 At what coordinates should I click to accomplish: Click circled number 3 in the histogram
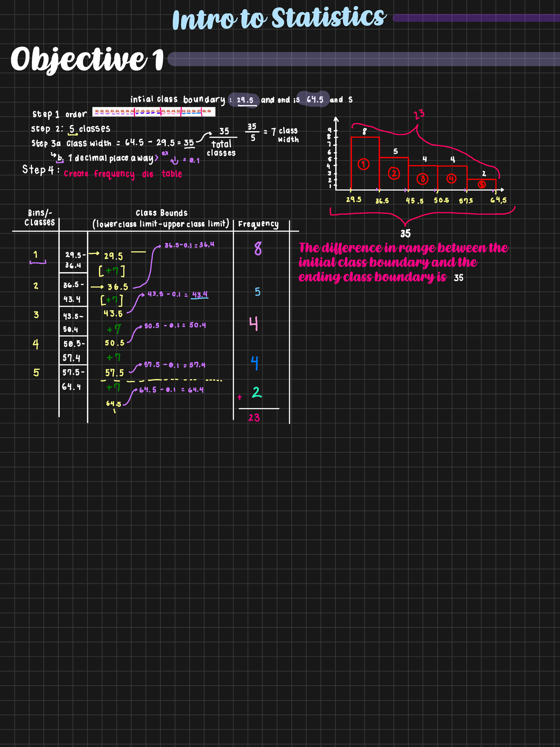422,179
